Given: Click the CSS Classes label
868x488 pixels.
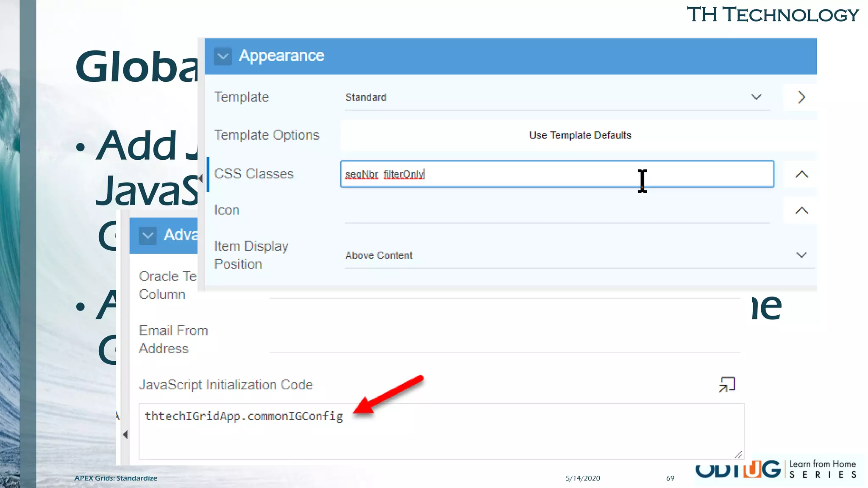Looking at the screenshot, I should click(x=253, y=174).
